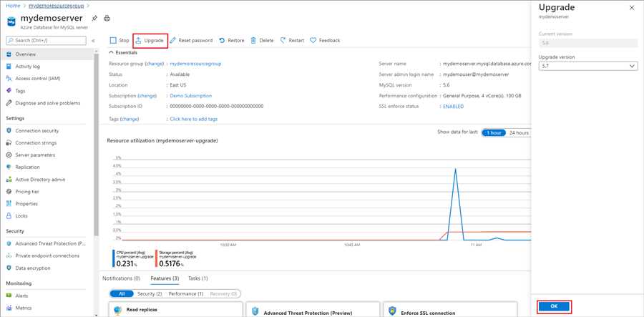
Task: Click the Restore toolbar icon
Action: tap(222, 40)
